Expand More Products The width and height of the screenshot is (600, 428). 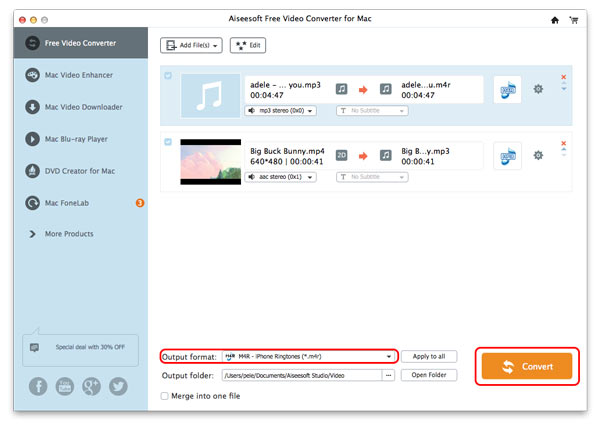point(69,234)
